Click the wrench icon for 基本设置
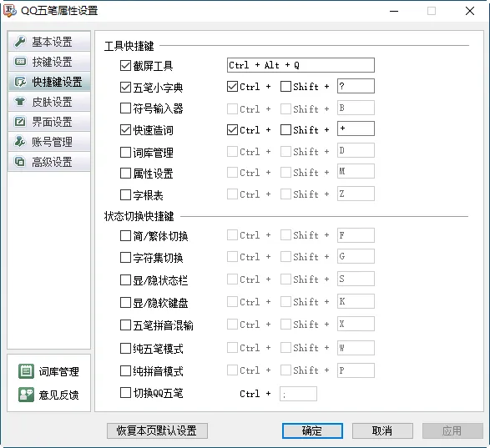 tap(20, 42)
